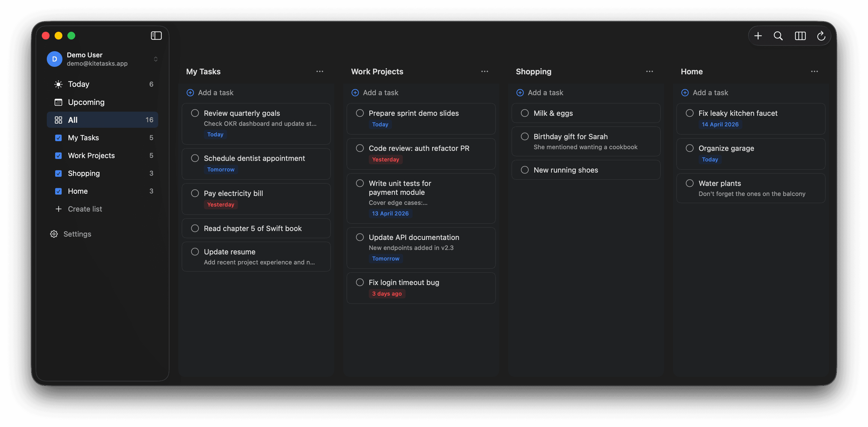The width and height of the screenshot is (868, 427).
Task: Uncheck the Work Projects list checkbox
Action: click(58, 155)
